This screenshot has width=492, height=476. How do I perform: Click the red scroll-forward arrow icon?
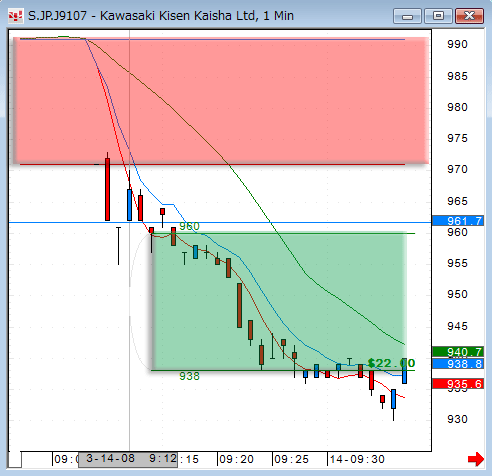click(476, 459)
